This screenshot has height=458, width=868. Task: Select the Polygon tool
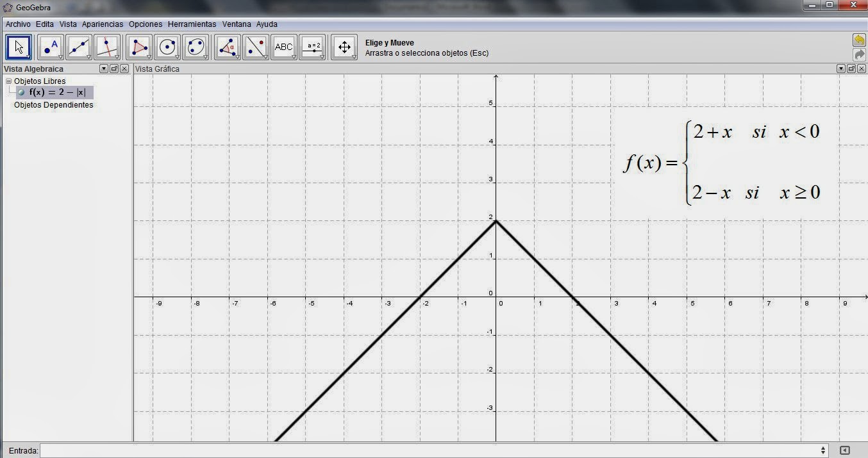coord(139,46)
